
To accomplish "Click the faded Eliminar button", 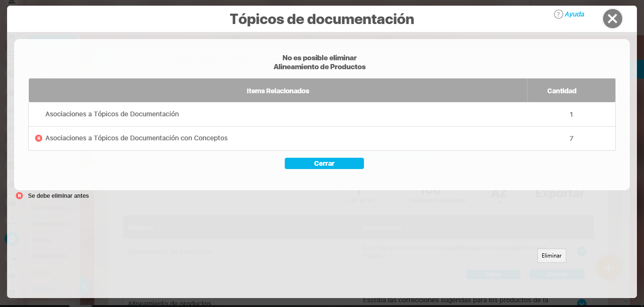I will tap(557, 275).
